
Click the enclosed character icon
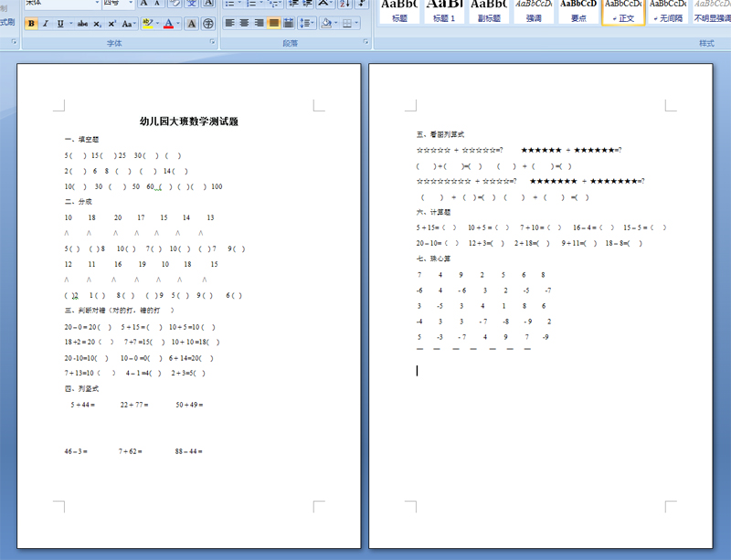[208, 24]
